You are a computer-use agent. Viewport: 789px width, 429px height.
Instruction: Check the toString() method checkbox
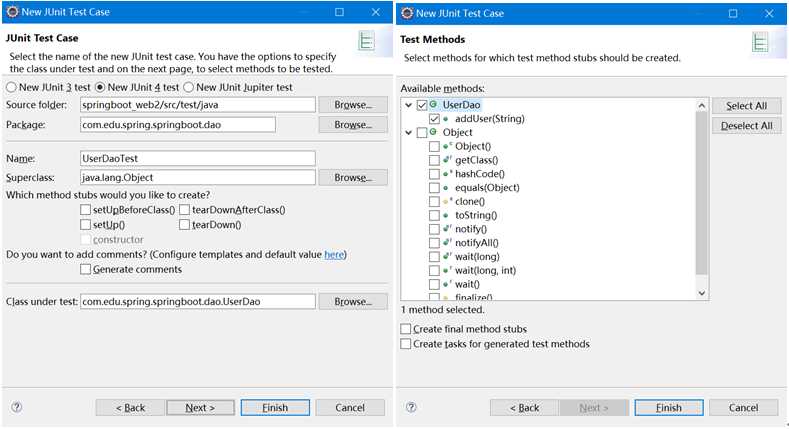click(434, 215)
